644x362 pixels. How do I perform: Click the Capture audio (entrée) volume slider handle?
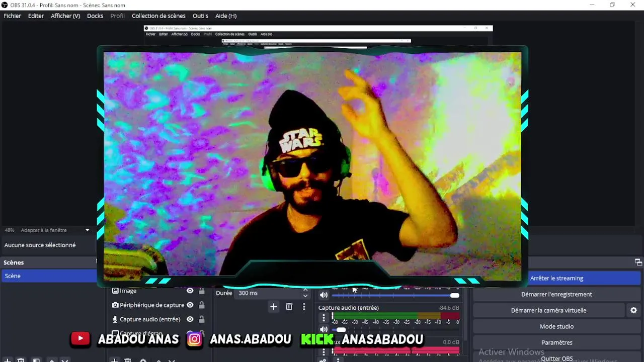click(x=341, y=330)
